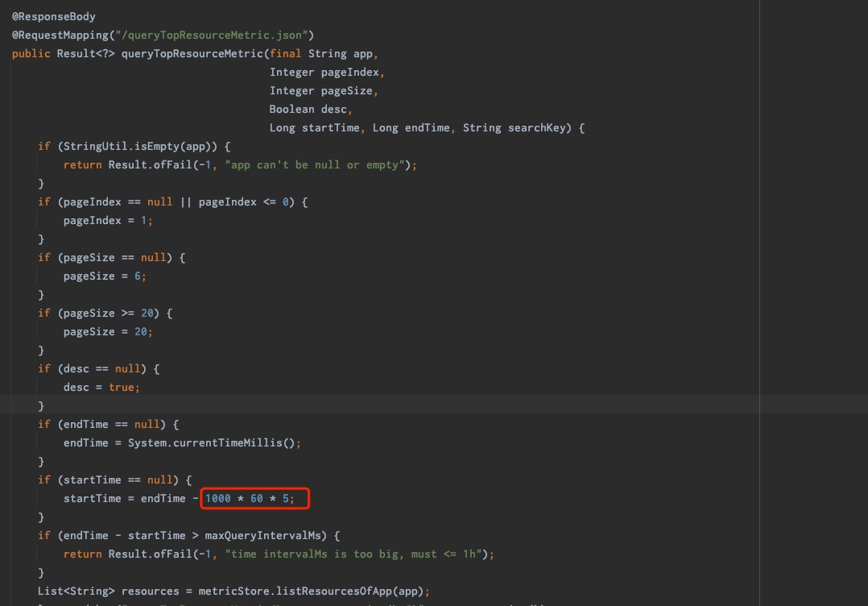Click System.currentTimeMillis() call
The height and width of the screenshot is (606, 868).
212,443
